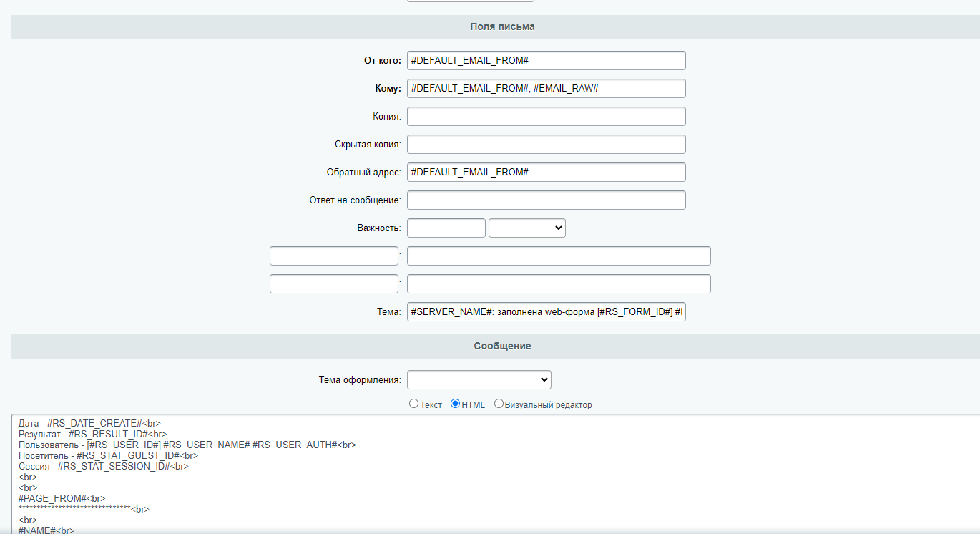Viewport: 980px width, 534px height.
Task: Click the row of asterisks in message body
Action: pyautogui.click(x=84, y=509)
